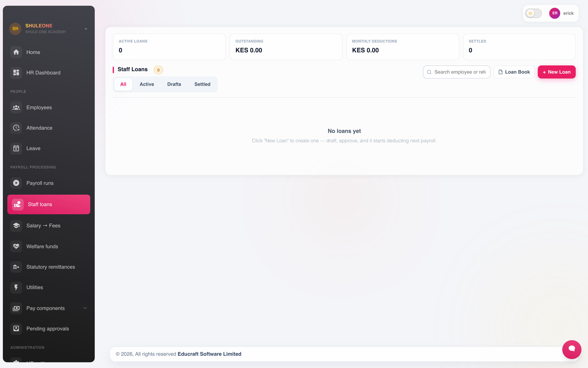Viewport: 588px width, 368px height.
Task: Open Salary → Fees menu item
Action: [49, 226]
